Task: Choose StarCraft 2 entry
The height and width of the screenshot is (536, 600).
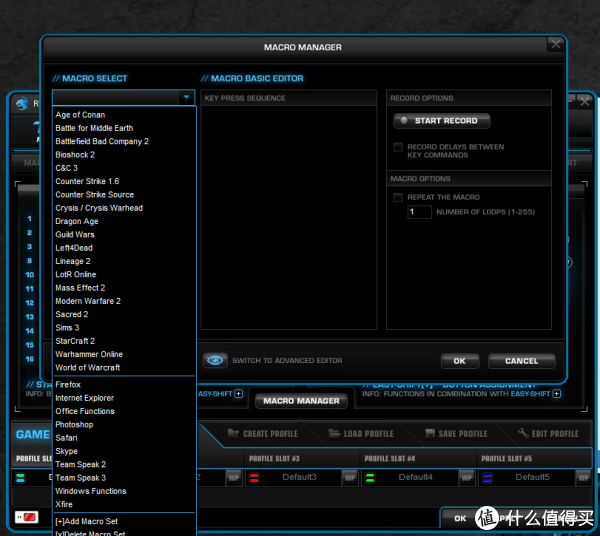Action: click(75, 341)
